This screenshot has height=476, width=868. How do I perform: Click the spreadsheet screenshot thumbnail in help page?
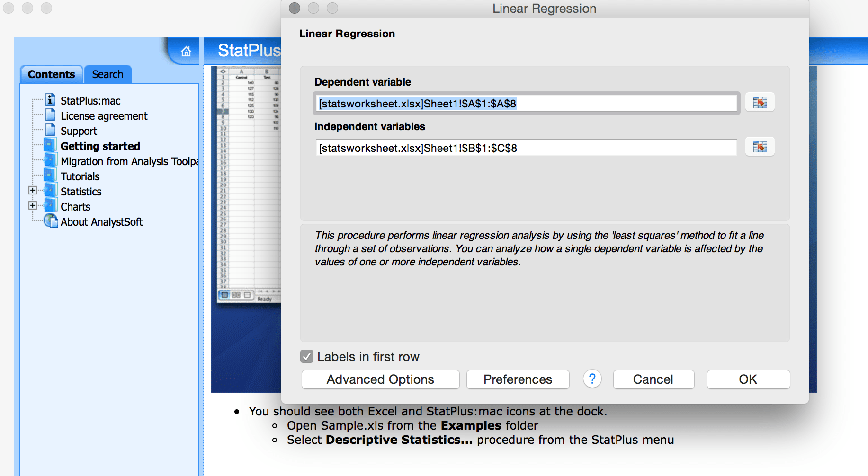(x=249, y=184)
